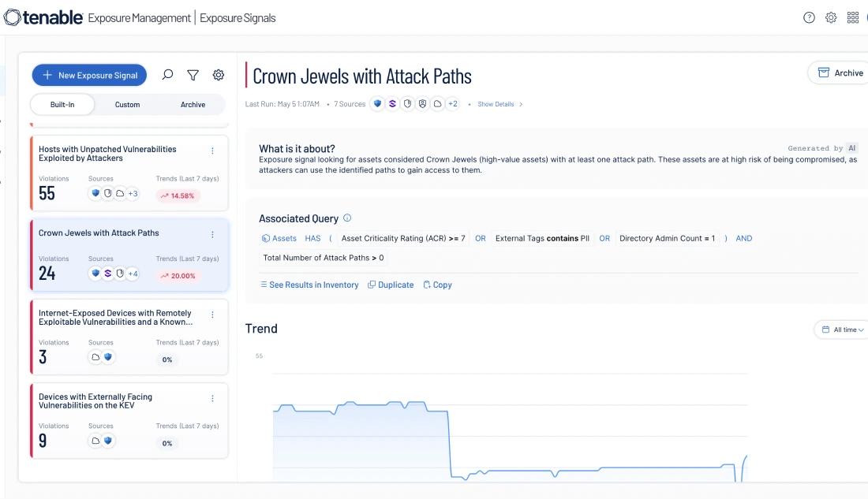The height and width of the screenshot is (499, 868).
Task: Click the +2 sources badge in header
Action: pyautogui.click(x=453, y=103)
